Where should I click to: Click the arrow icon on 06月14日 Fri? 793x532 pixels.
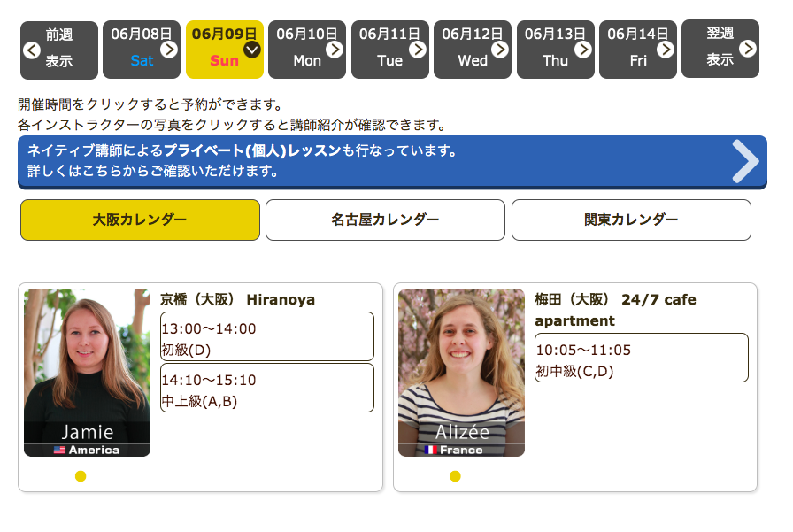[666, 50]
